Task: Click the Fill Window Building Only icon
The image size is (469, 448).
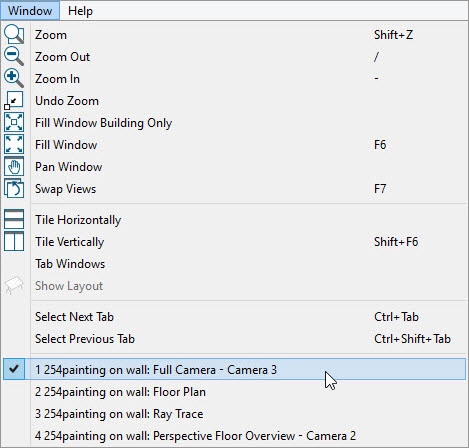Action: pyautogui.click(x=14, y=122)
